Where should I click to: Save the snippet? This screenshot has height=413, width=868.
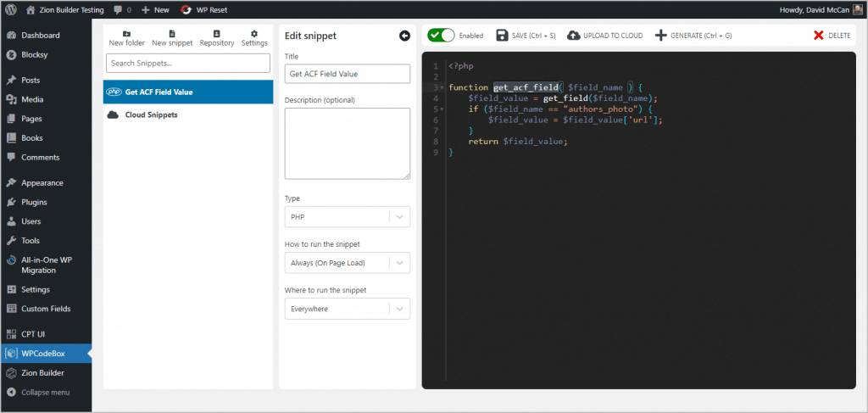coord(526,36)
